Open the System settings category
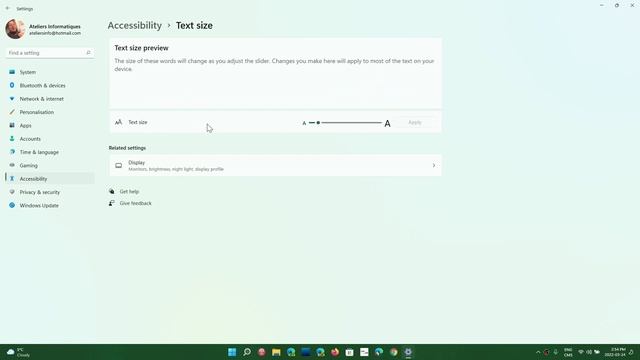This screenshot has height=360, width=640. click(50, 72)
